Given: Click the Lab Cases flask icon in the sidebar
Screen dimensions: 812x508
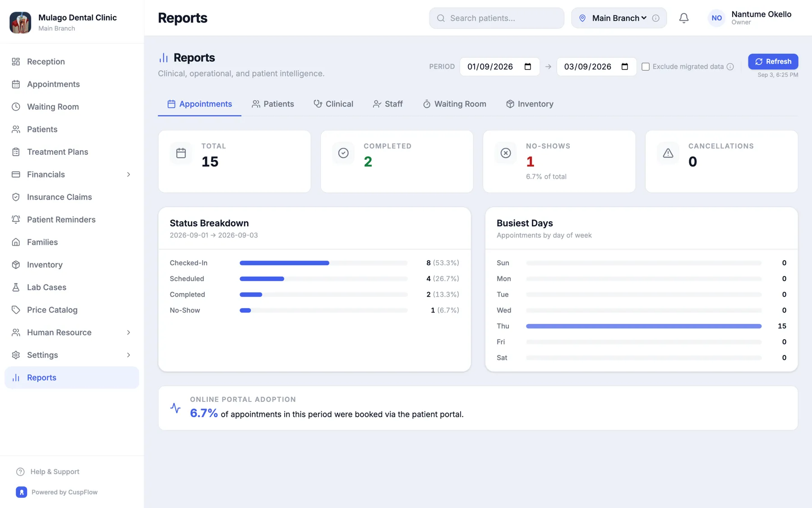Looking at the screenshot, I should coord(16,287).
